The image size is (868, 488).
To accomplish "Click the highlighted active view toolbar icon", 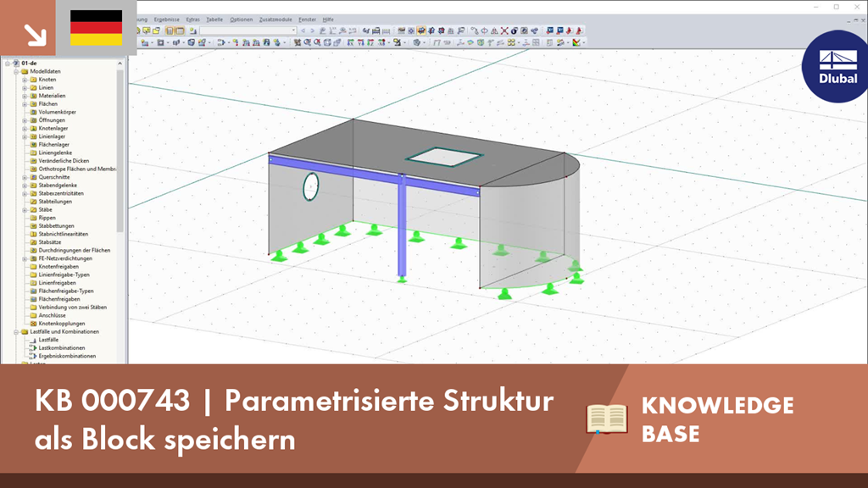I will click(x=421, y=31).
